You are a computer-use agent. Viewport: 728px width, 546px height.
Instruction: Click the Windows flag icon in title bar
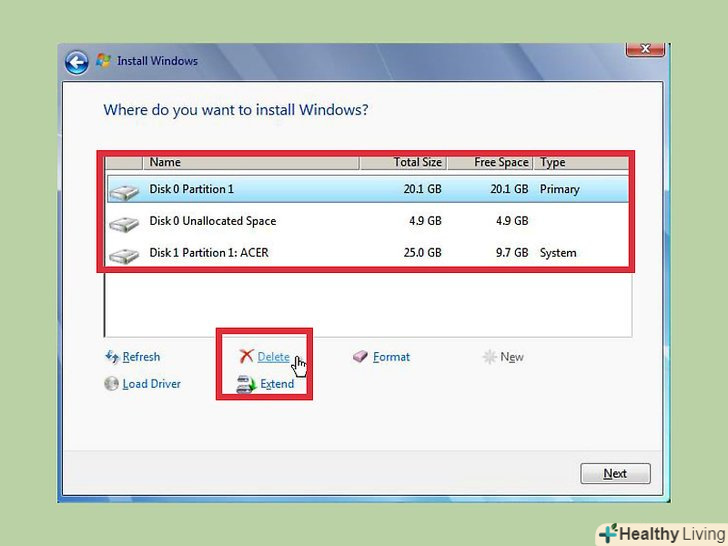[x=103, y=61]
